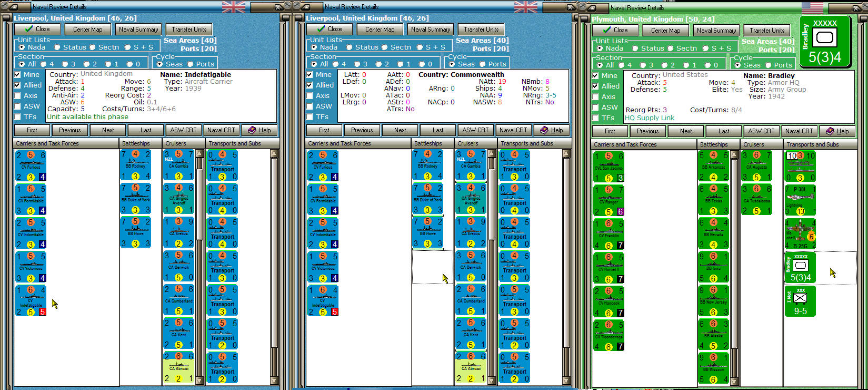This screenshot has height=390, width=868.
Task: Close the left Liverpool naval review window
Action: pos(36,29)
